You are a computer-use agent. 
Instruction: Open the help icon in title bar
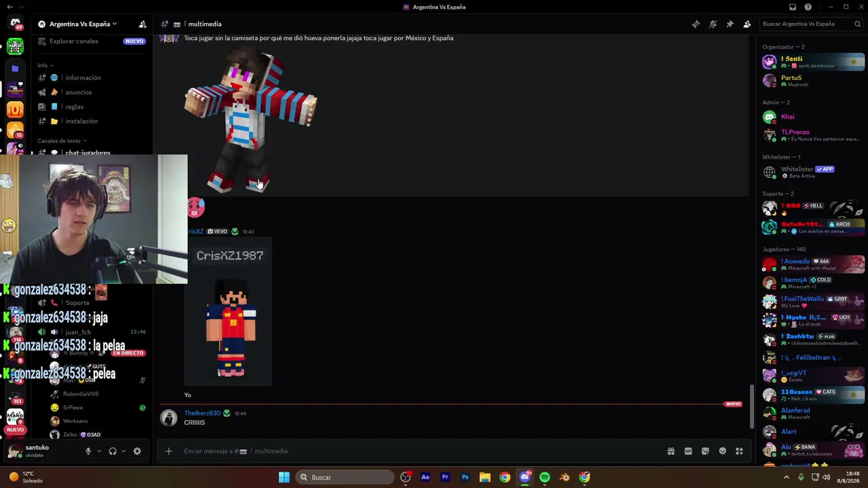(x=808, y=7)
